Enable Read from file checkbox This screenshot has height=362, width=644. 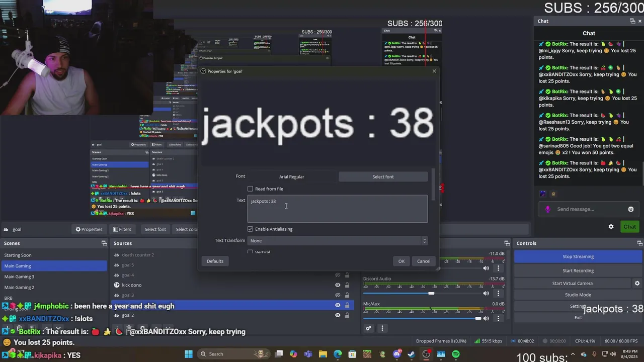pos(250,189)
